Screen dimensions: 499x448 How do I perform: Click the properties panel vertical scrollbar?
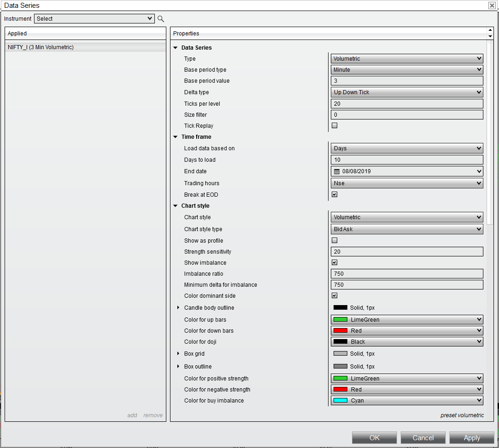(489, 132)
